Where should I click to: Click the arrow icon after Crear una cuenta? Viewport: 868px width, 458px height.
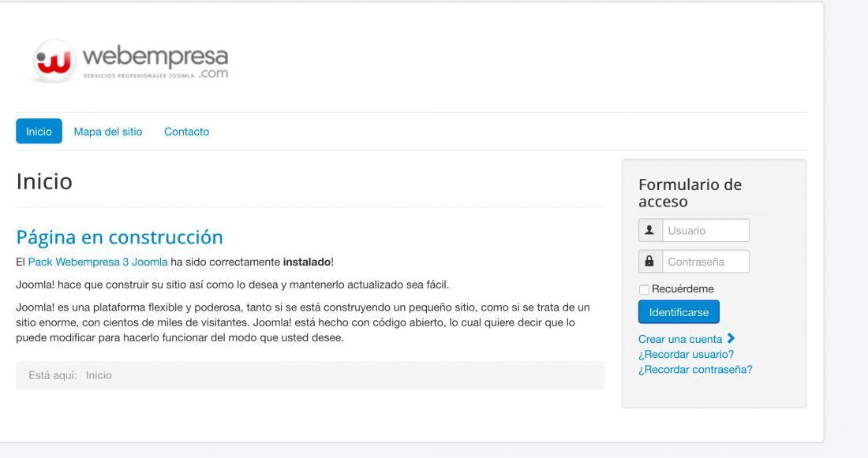pos(731,338)
